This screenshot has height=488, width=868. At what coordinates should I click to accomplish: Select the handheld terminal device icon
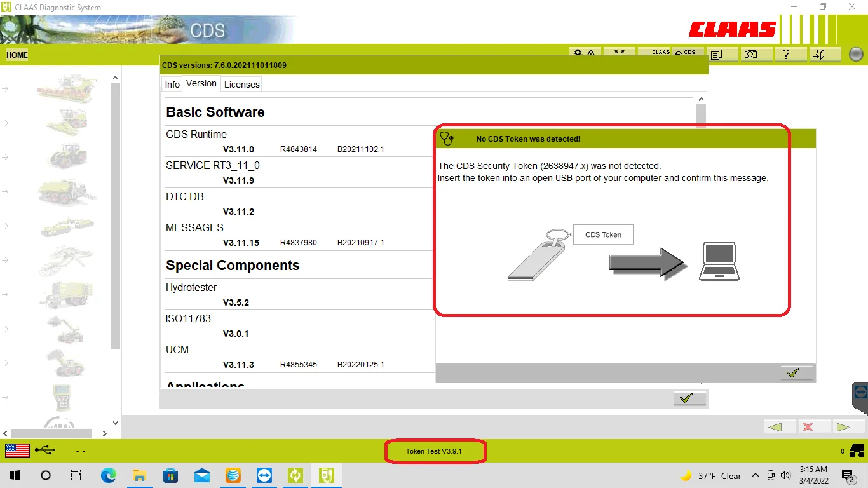tap(62, 398)
